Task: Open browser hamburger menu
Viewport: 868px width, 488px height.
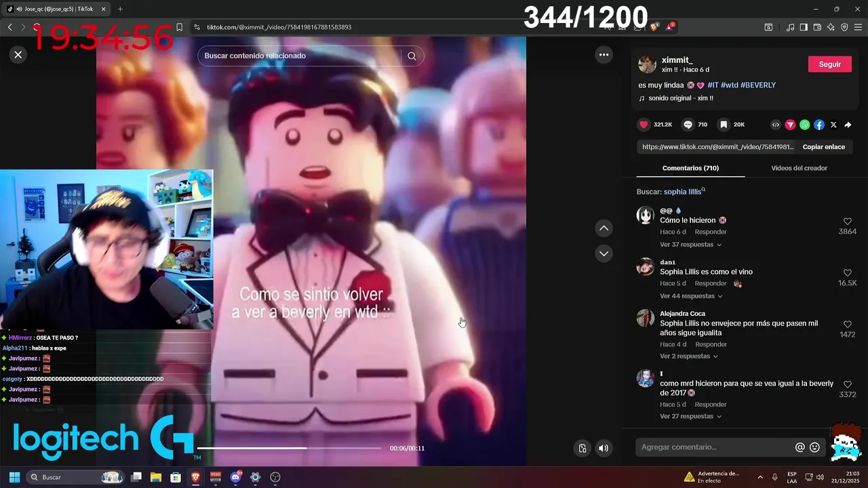Action: pos(859,27)
